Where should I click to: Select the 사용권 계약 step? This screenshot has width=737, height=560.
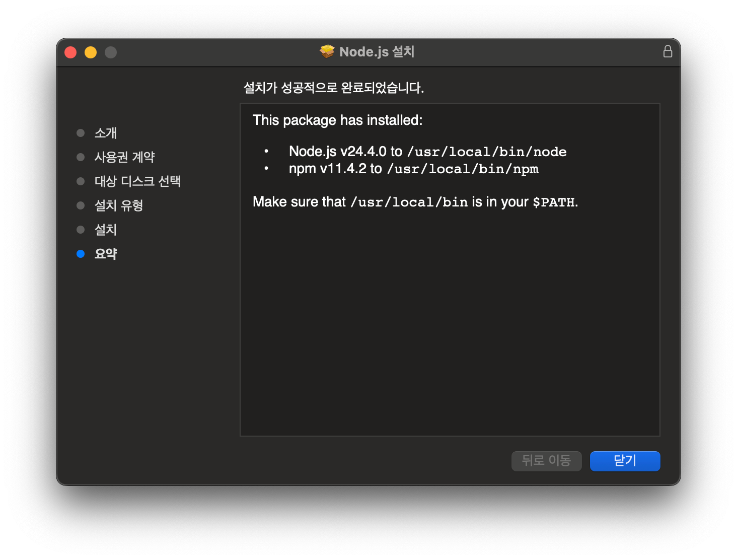[x=124, y=157]
